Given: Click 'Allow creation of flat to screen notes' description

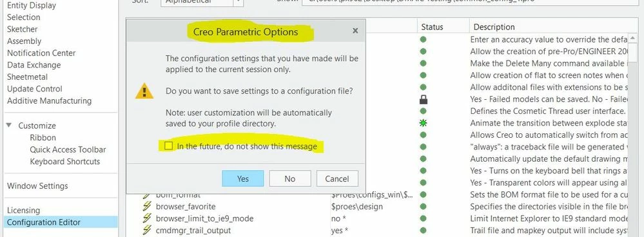Looking at the screenshot, I should 549,75.
